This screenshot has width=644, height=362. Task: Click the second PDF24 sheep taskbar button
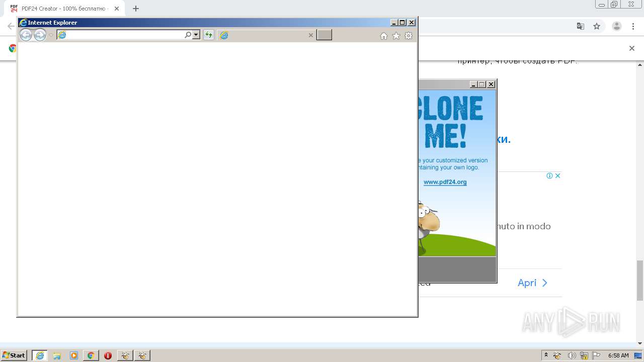click(x=142, y=355)
